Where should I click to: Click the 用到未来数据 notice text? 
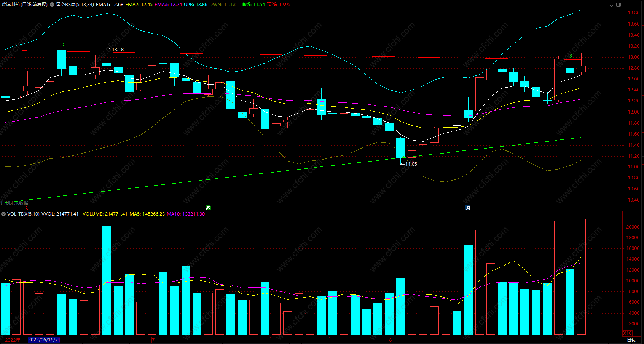pos(14,203)
